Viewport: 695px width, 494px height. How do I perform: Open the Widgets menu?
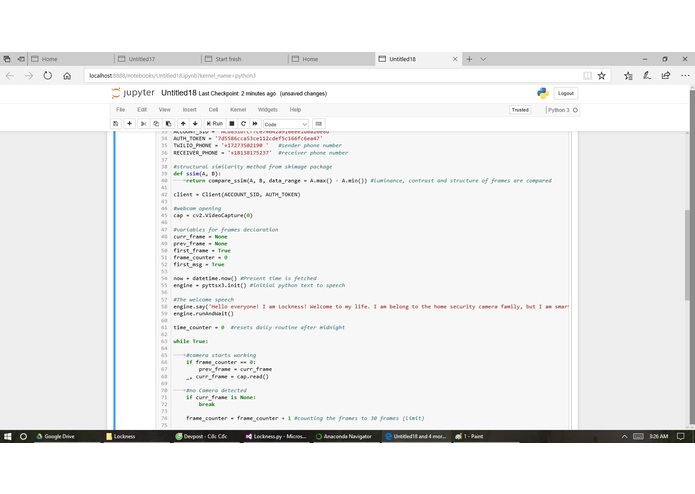268,109
